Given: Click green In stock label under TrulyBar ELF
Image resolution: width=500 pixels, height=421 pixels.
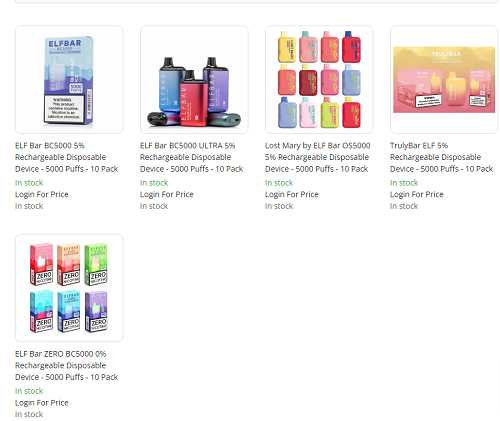Looking at the screenshot, I should click(x=404, y=183).
